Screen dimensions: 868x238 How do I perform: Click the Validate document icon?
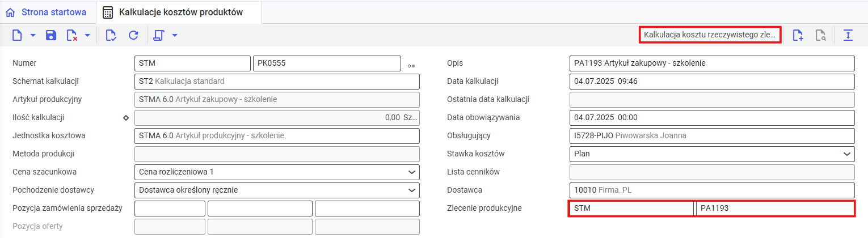pyautogui.click(x=111, y=35)
